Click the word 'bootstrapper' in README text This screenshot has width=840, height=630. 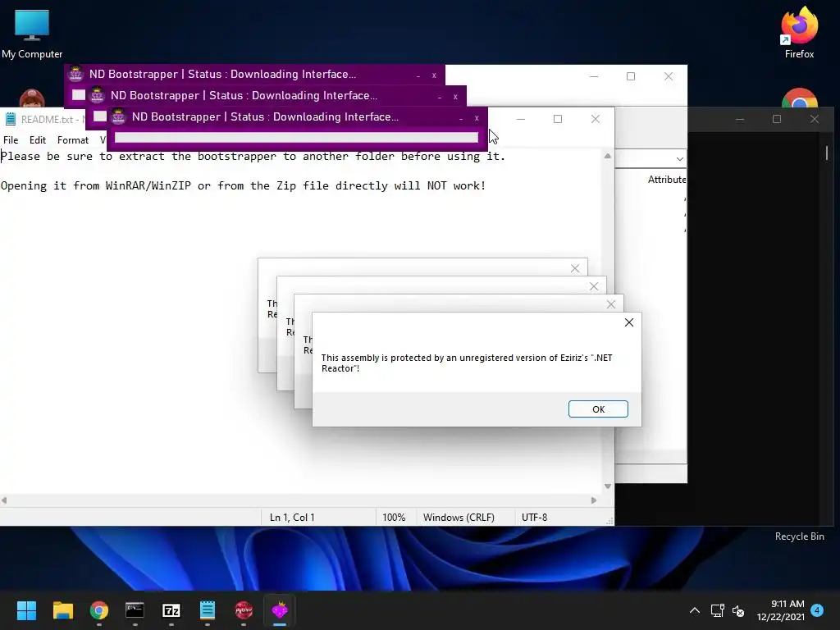[x=237, y=157]
